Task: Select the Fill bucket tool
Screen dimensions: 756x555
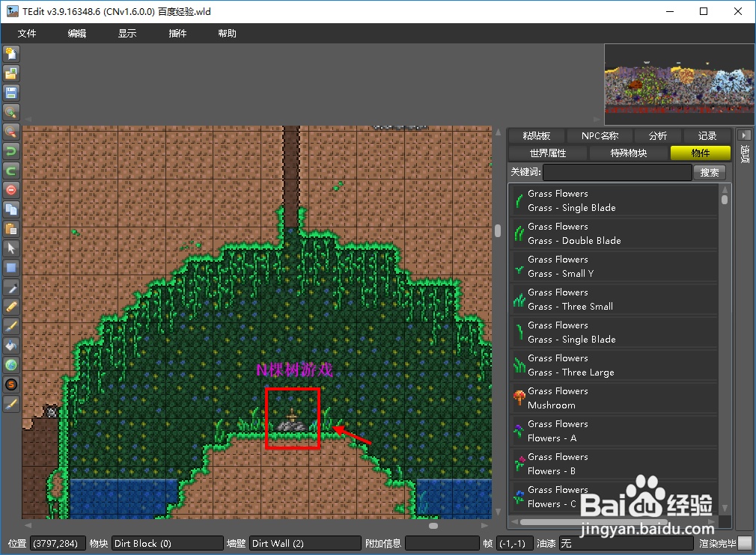Action: click(x=11, y=346)
